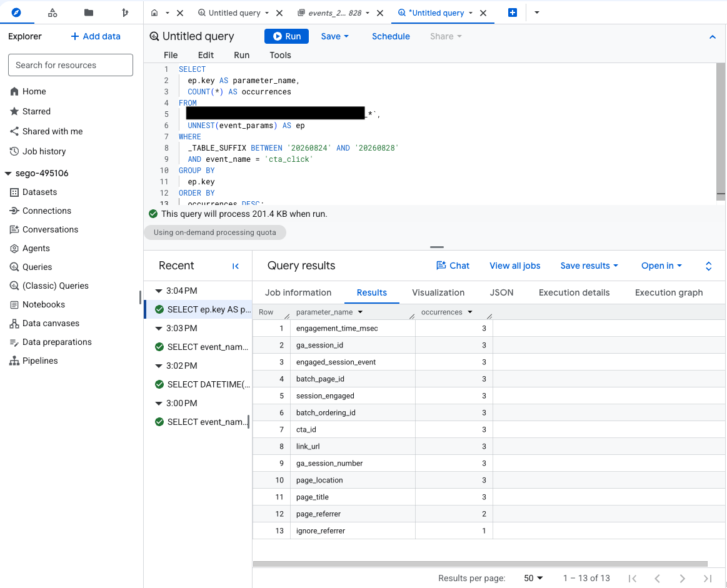Click the Schedule button
Image resolution: width=727 pixels, height=588 pixels.
391,36
